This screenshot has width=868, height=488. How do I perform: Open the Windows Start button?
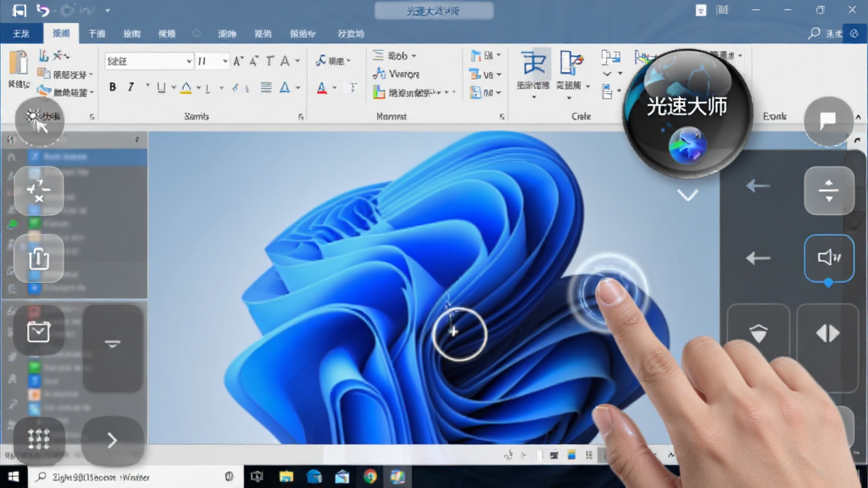coord(14,476)
